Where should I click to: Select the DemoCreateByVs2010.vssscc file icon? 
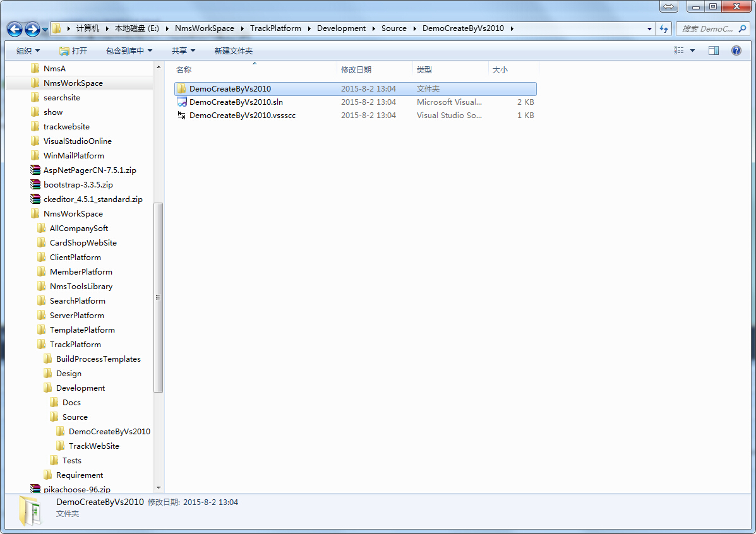coord(181,115)
